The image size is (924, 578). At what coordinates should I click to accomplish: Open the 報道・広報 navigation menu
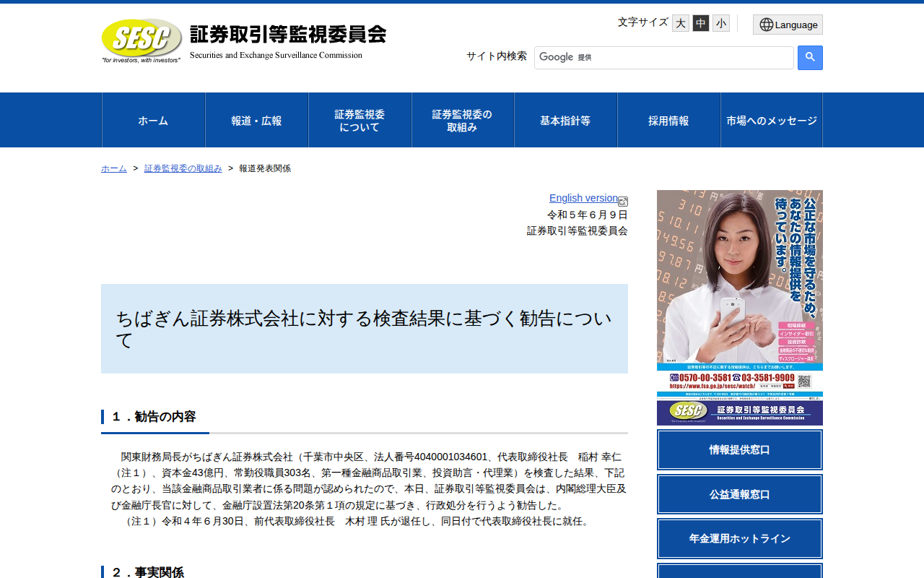click(256, 120)
